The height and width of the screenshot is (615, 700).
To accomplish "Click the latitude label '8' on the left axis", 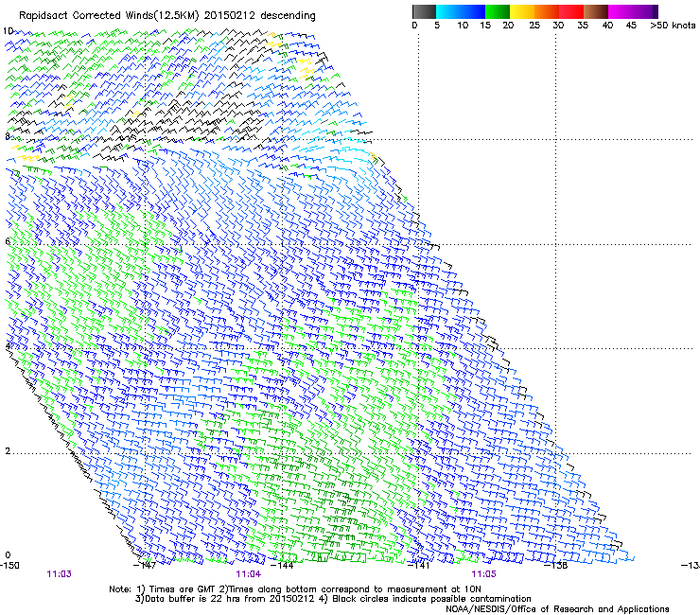I will point(8,136).
